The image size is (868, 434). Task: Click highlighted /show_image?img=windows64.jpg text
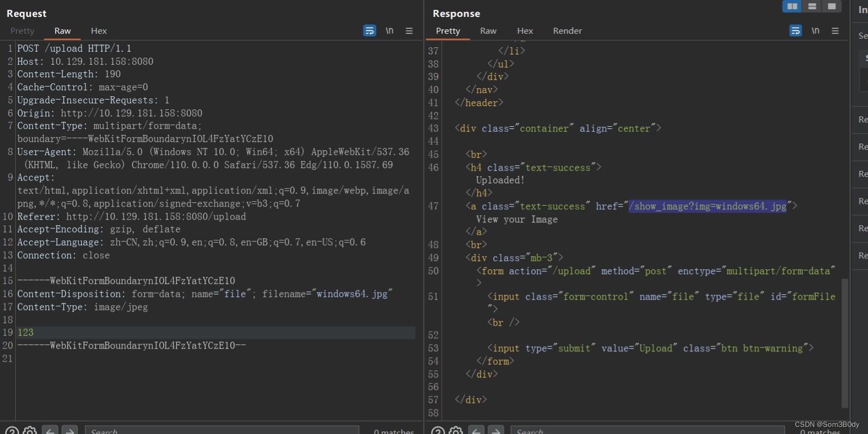707,206
